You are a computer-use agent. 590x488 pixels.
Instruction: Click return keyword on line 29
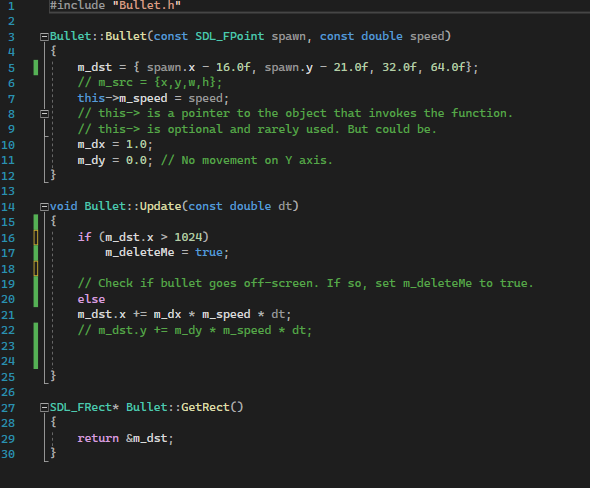click(x=98, y=438)
